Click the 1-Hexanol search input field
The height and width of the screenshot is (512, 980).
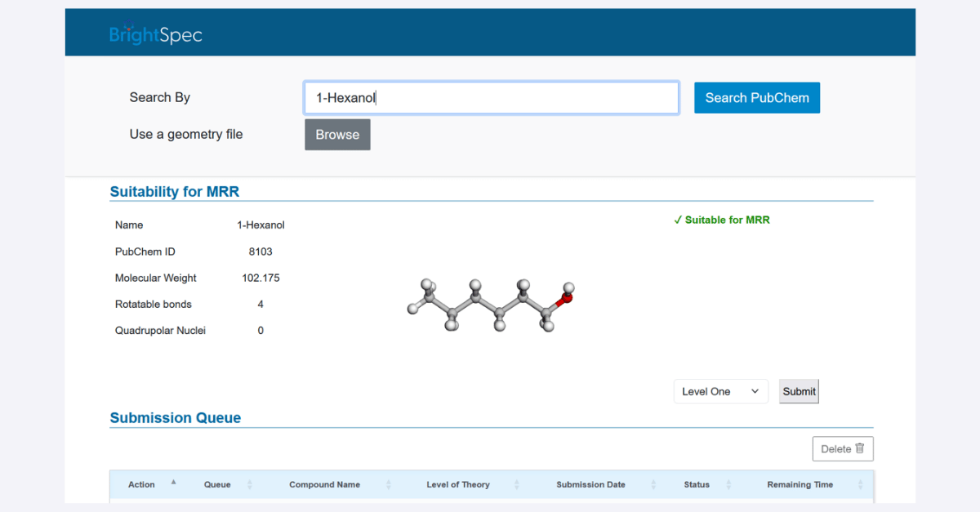coord(492,98)
